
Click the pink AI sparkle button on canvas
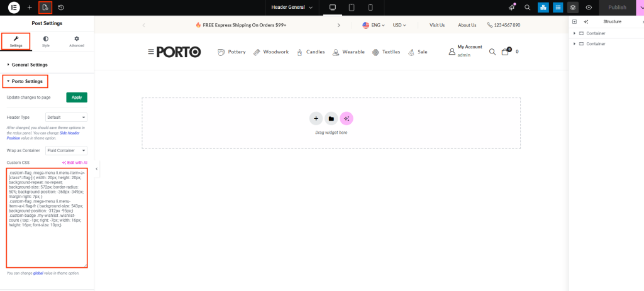click(x=347, y=118)
